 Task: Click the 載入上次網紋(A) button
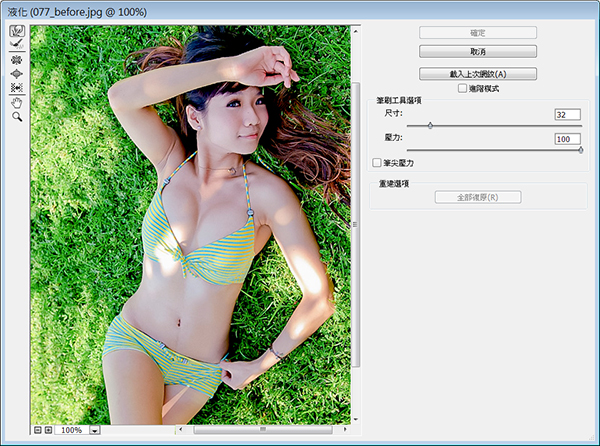click(x=478, y=74)
